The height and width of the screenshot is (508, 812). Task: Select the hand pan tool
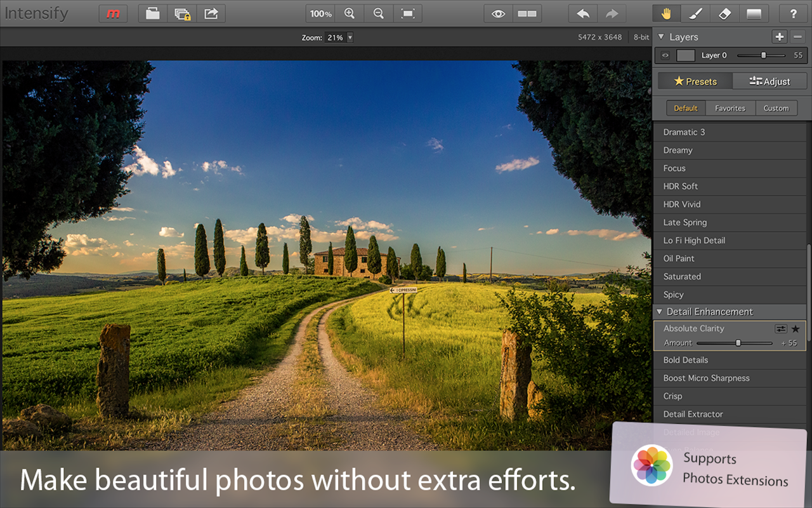click(x=667, y=13)
